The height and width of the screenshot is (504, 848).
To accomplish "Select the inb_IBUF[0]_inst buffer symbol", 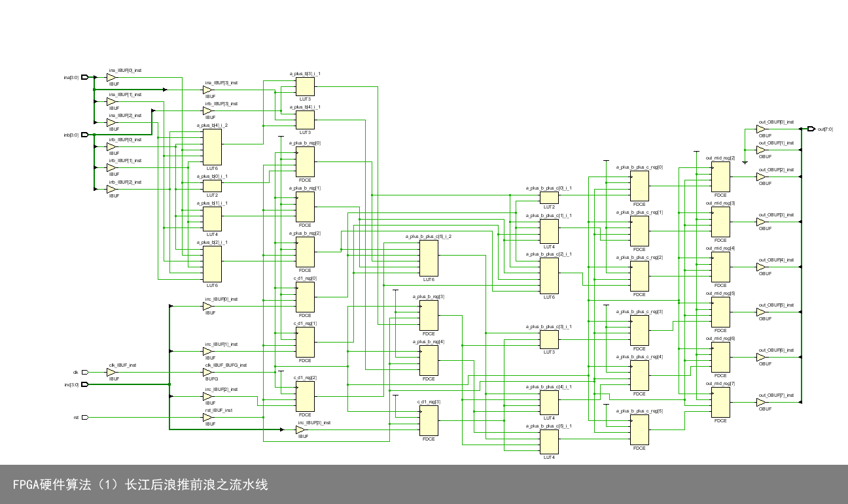I will [111, 147].
